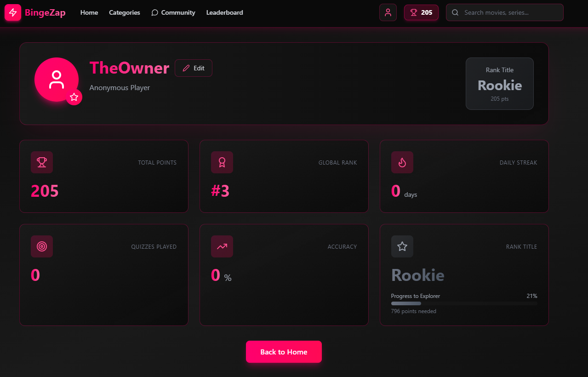Click the trophy points badge showing 205
Viewport: 588px width, 377px height.
[421, 12]
